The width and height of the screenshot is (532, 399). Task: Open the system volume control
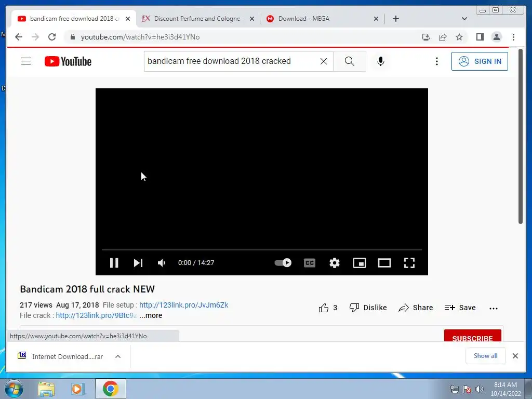[x=480, y=389]
